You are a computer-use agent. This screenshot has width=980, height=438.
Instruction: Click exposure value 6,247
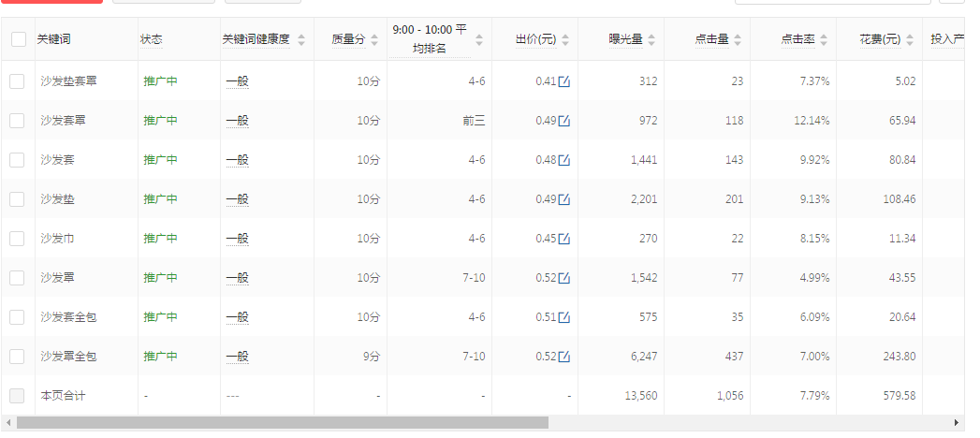click(644, 357)
